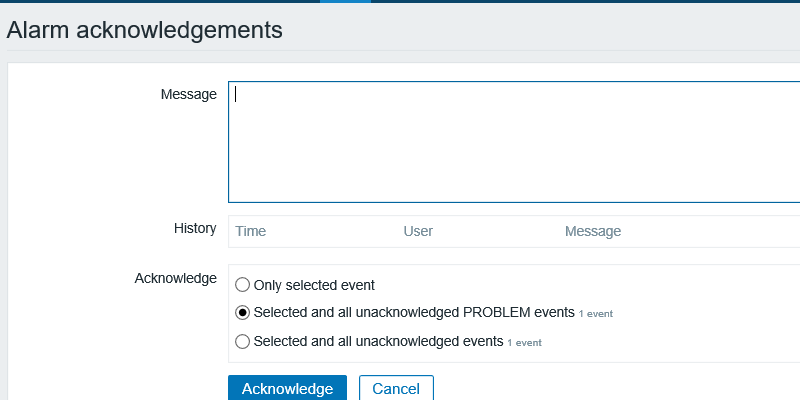
Task: Select the "Only selected event" radio button
Action: [242, 285]
